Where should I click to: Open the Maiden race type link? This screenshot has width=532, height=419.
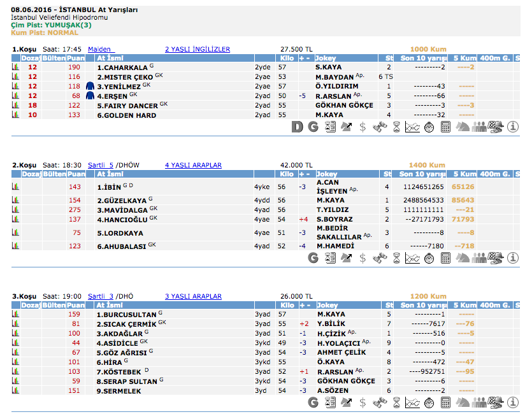click(100, 49)
